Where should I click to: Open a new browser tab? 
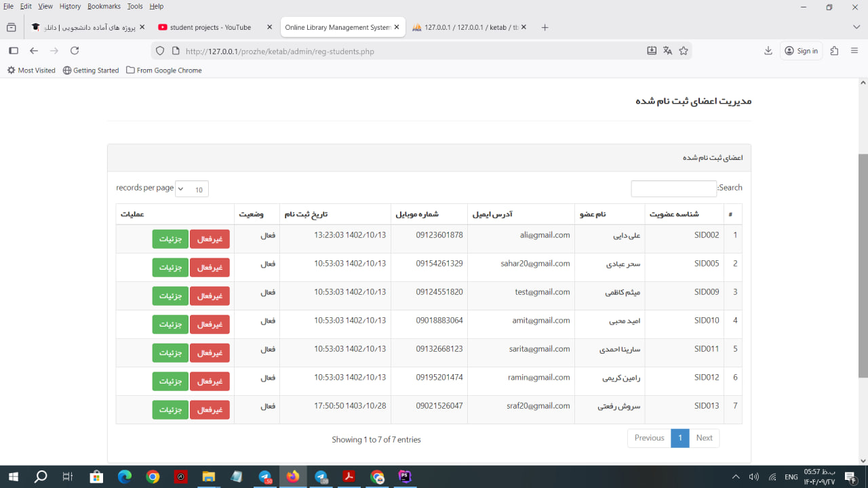click(x=545, y=28)
